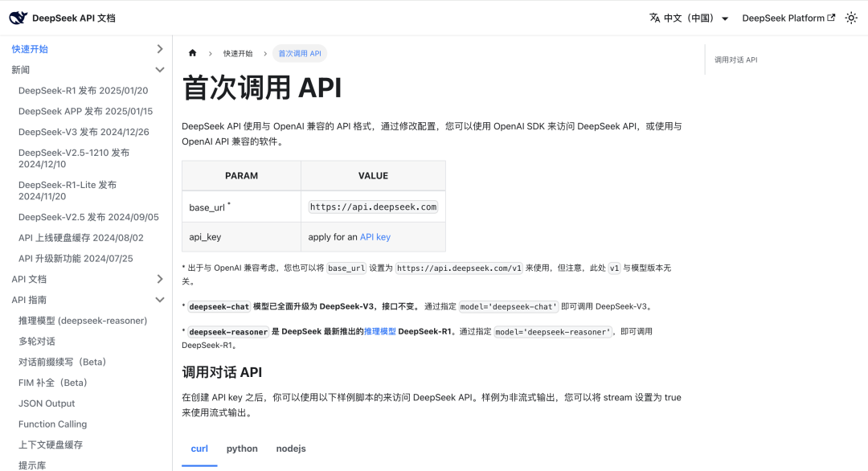The height and width of the screenshot is (471, 868).
Task: Open the JSON Output guide
Action: [47, 403]
